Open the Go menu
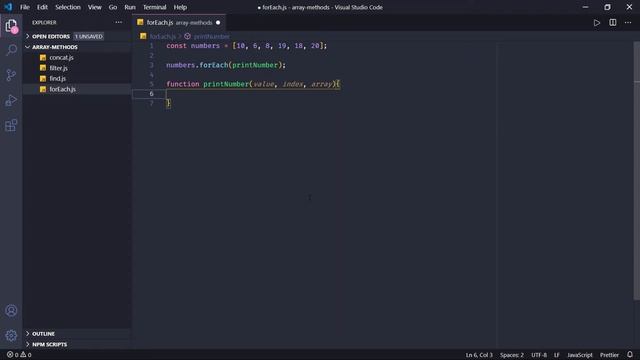The width and height of the screenshot is (640, 360). click(113, 7)
